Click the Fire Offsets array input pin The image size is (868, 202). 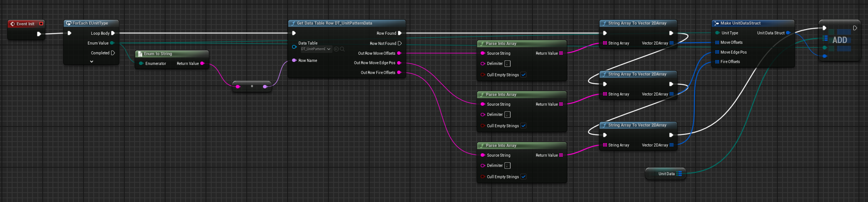pos(717,62)
